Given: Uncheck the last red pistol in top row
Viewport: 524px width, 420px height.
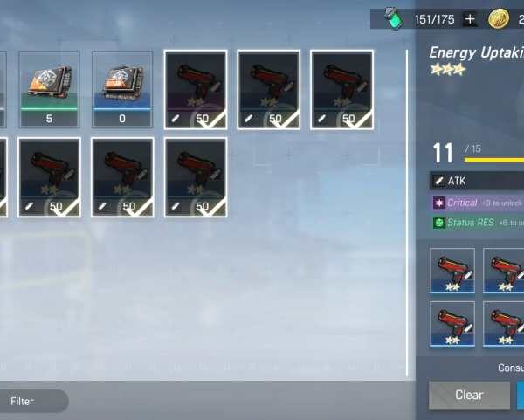Looking at the screenshot, I should point(341,90).
